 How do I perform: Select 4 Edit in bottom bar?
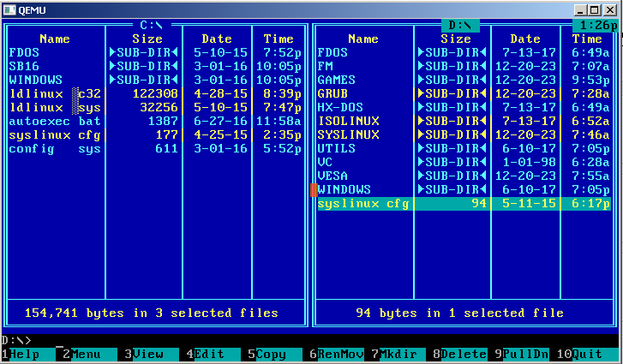click(x=213, y=354)
